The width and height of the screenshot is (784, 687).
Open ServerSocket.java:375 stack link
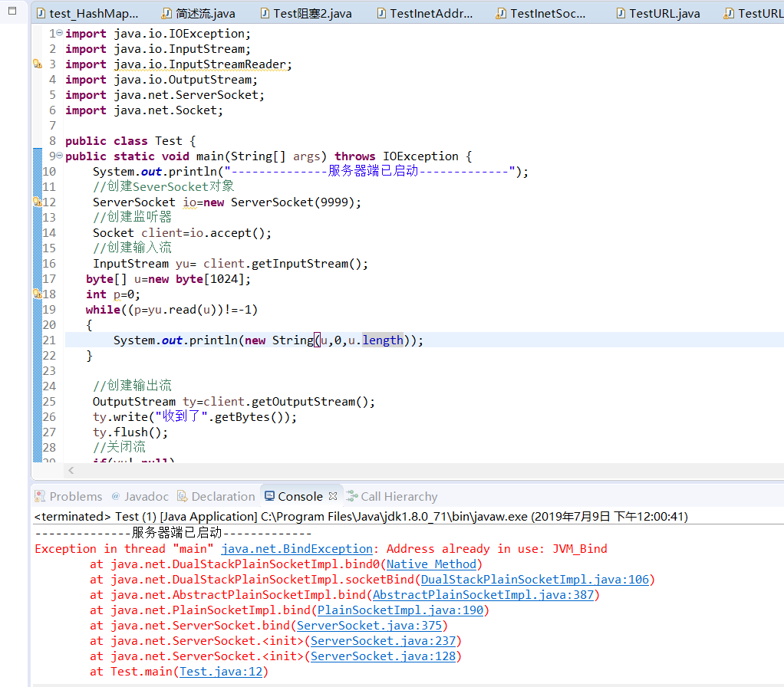[370, 626]
